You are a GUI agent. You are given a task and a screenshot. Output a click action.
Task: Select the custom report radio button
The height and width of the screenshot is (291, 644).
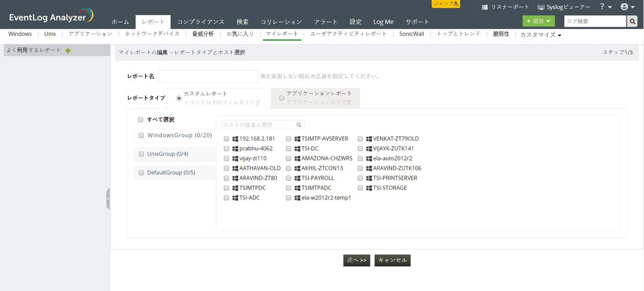tap(179, 98)
